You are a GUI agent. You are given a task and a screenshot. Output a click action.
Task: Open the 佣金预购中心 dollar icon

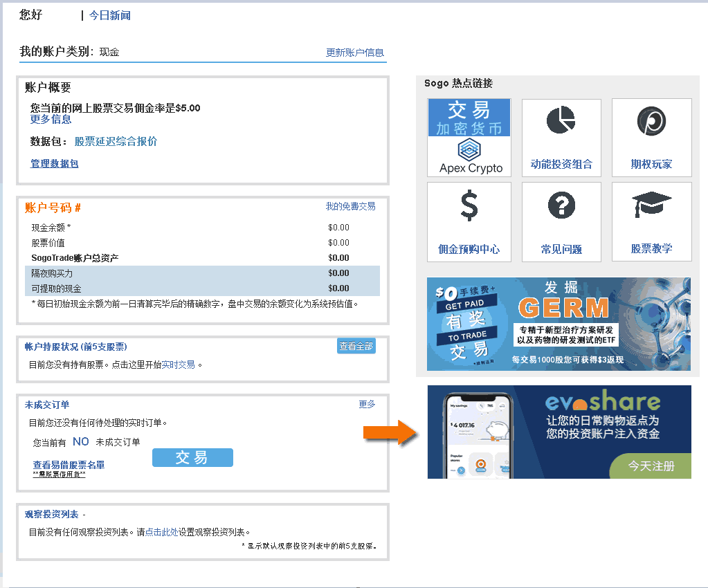coord(469,205)
